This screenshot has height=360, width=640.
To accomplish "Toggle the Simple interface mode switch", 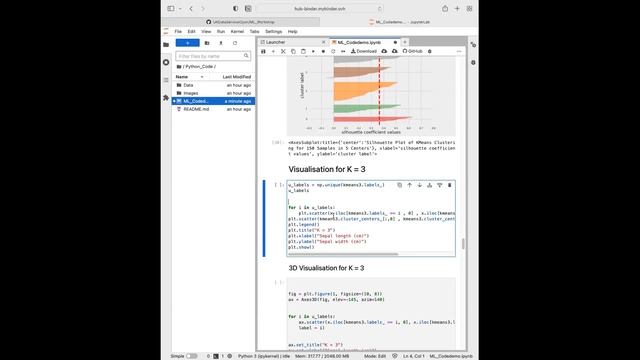I will pyautogui.click(x=191, y=356).
